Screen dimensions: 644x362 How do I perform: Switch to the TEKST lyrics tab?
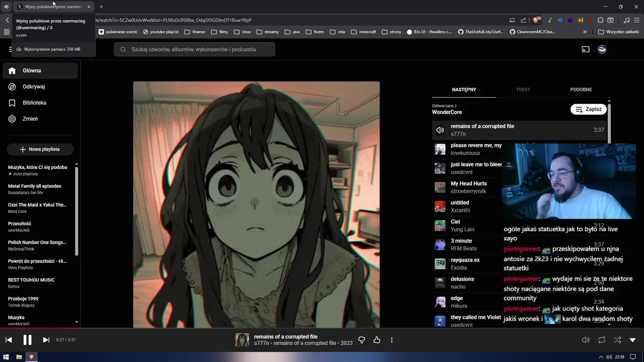pos(523,89)
